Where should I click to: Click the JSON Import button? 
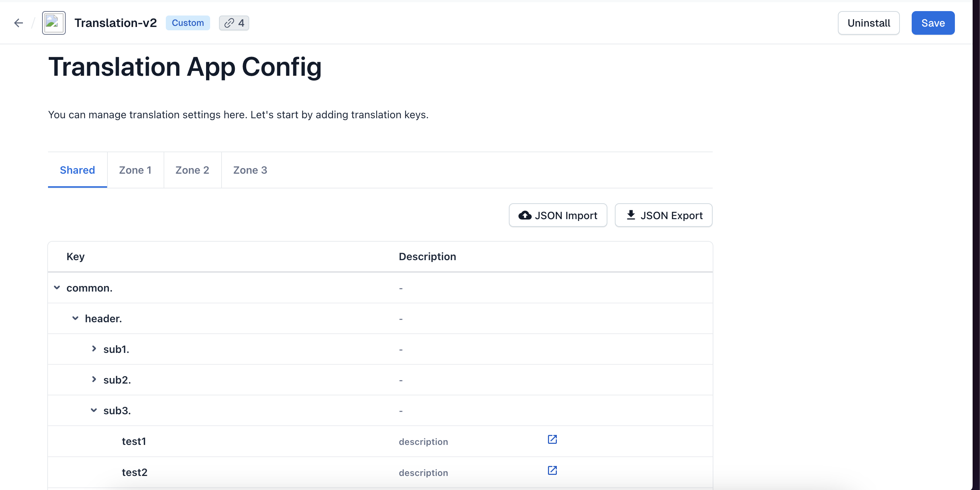(x=558, y=215)
